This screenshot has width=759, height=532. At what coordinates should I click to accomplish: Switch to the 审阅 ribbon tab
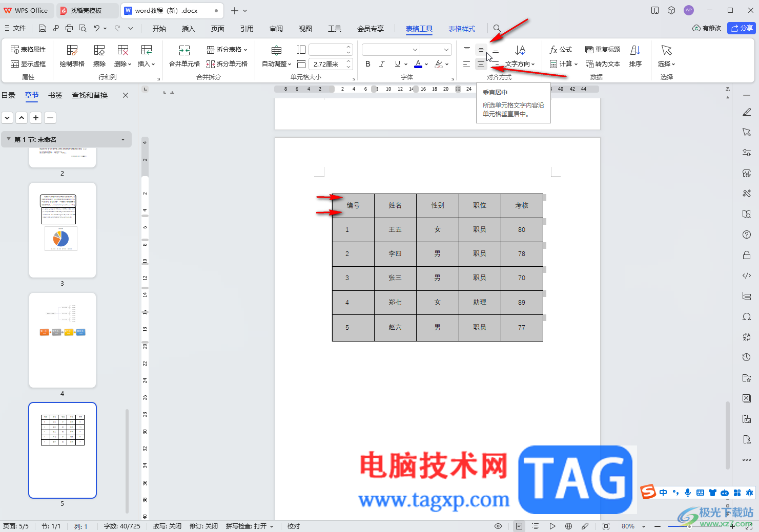click(276, 29)
